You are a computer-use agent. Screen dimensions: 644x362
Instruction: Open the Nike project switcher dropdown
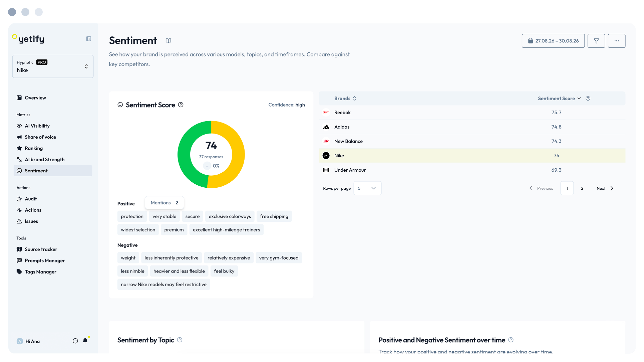(53, 66)
